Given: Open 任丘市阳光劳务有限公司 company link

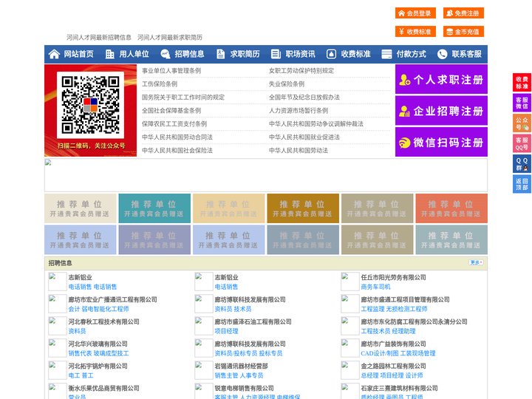Looking at the screenshot, I should point(393,277).
